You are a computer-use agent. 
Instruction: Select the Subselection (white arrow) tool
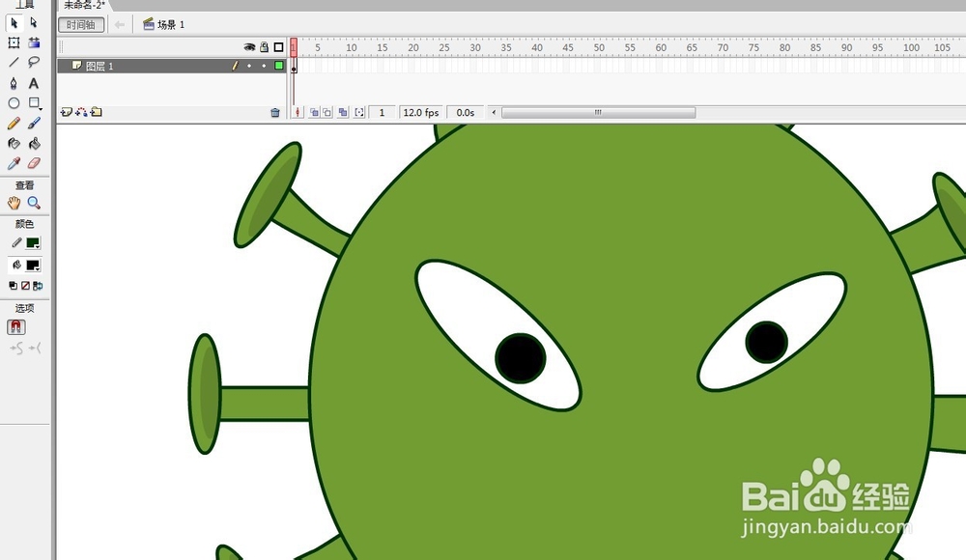pyautogui.click(x=34, y=23)
